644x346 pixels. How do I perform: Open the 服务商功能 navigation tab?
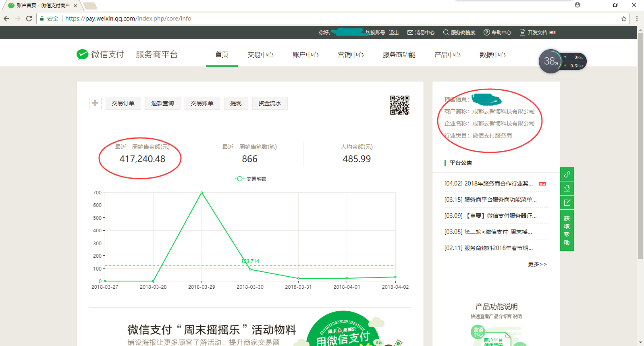coord(399,54)
